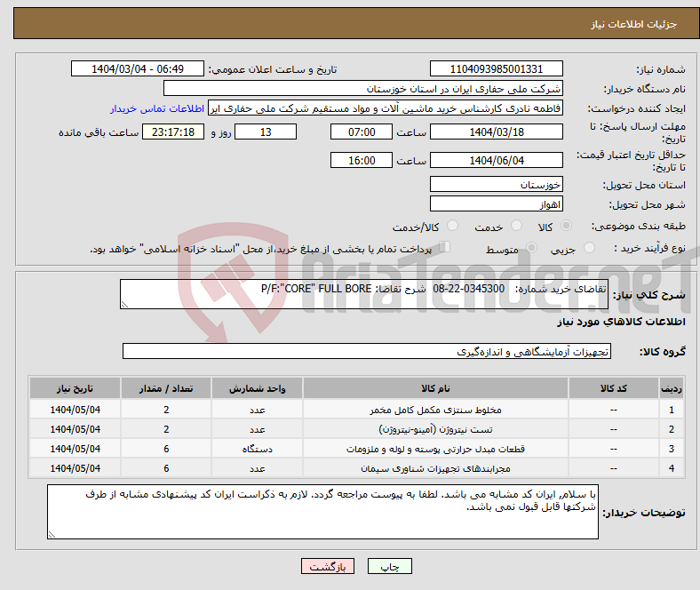Click the price validity date 1404/06/04 field

[x=496, y=160]
